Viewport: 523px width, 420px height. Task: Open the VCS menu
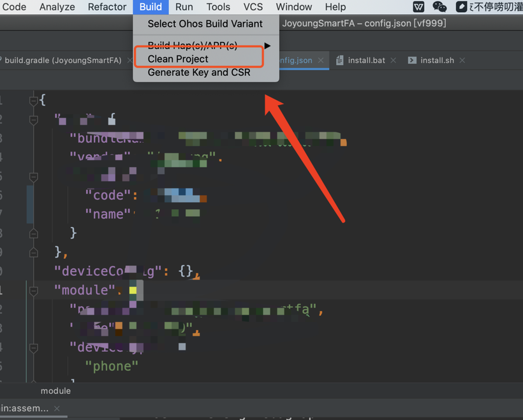[253, 6]
